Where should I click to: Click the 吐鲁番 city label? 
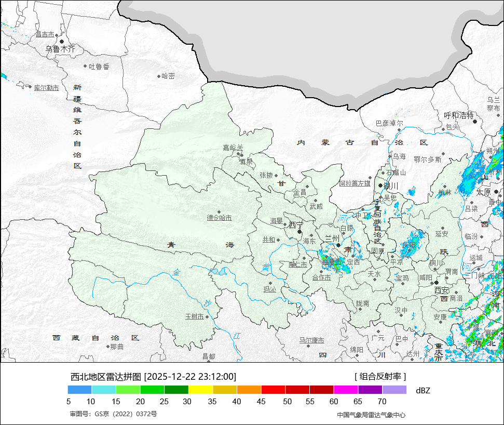99,67
